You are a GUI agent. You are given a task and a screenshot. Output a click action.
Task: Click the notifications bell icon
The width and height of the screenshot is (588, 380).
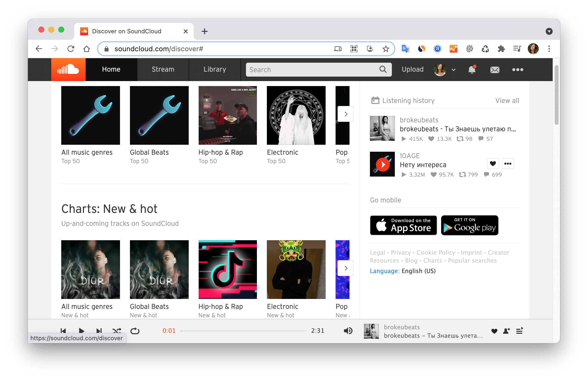click(471, 69)
